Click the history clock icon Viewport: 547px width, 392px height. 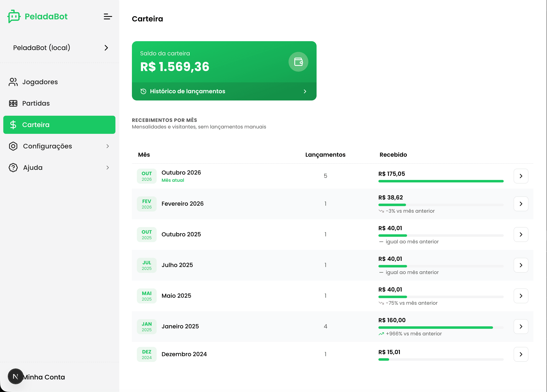coord(143,91)
